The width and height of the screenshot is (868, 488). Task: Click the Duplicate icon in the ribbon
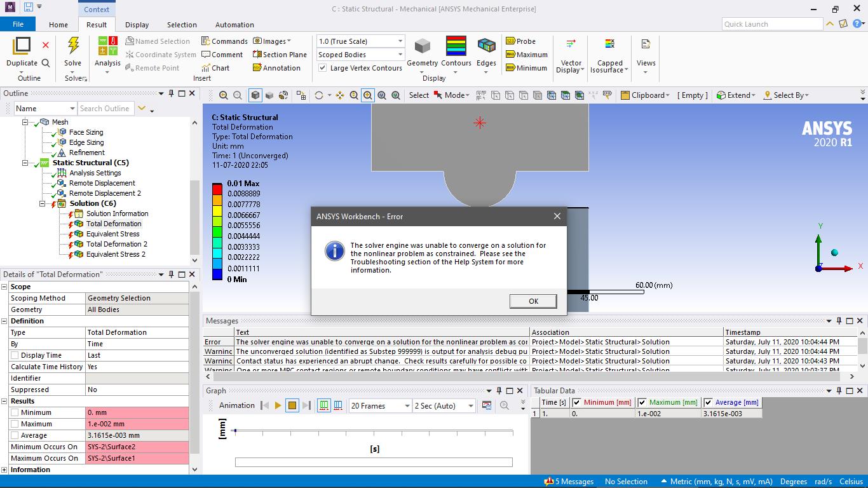[22, 46]
